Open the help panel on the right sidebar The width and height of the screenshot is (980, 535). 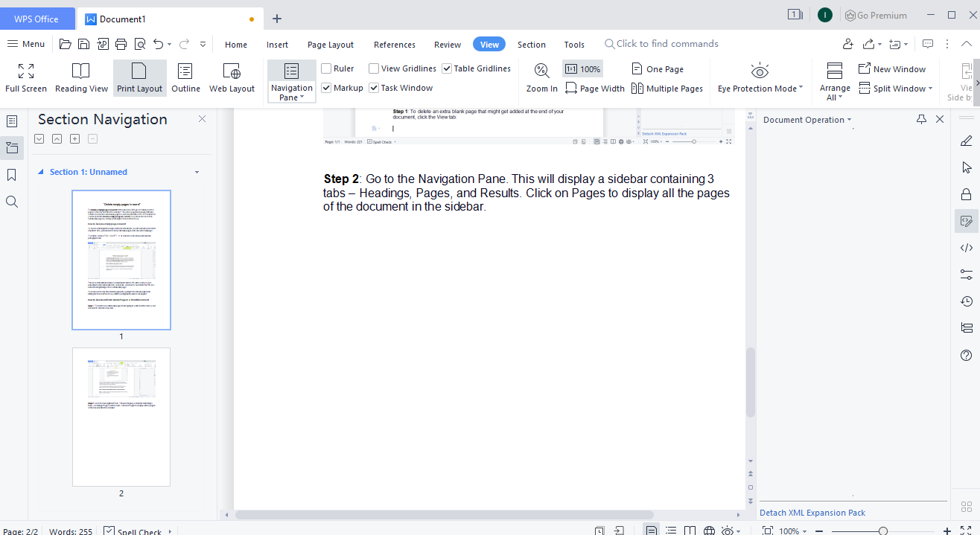coord(966,356)
